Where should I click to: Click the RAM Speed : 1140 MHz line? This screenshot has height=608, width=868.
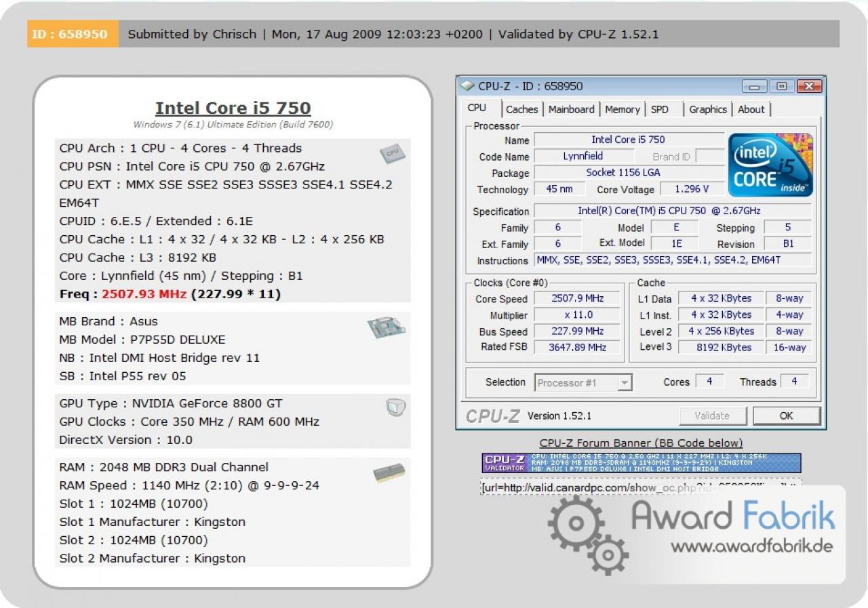pyautogui.click(x=189, y=485)
